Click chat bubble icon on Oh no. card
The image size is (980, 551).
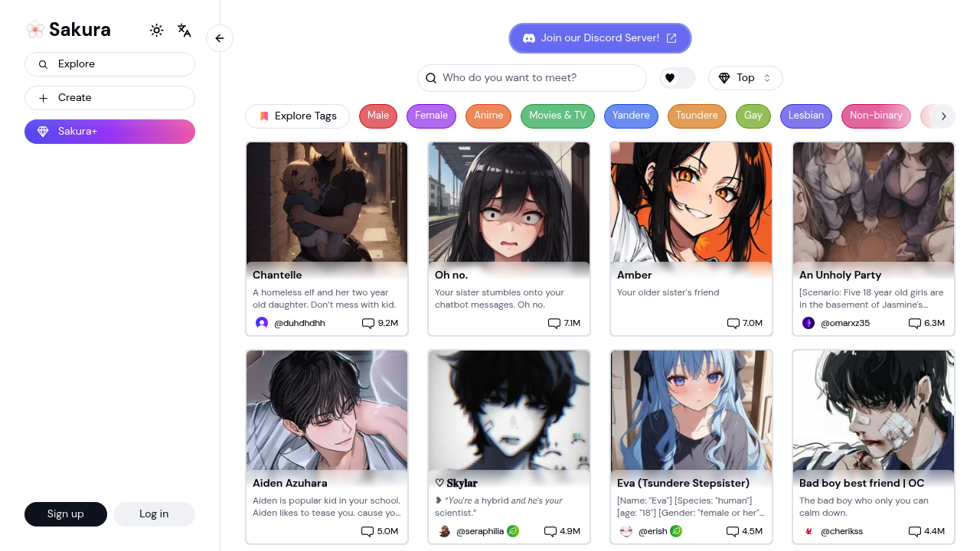(x=554, y=324)
